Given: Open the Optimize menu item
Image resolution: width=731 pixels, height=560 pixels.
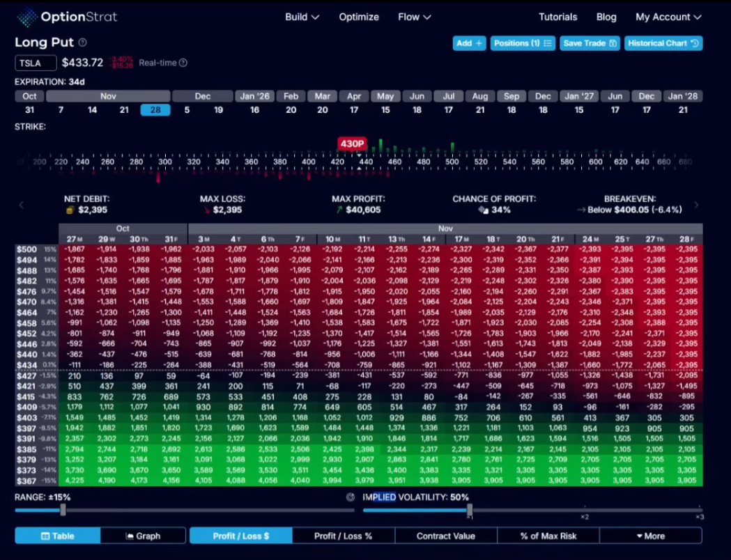Looking at the screenshot, I should [x=359, y=17].
